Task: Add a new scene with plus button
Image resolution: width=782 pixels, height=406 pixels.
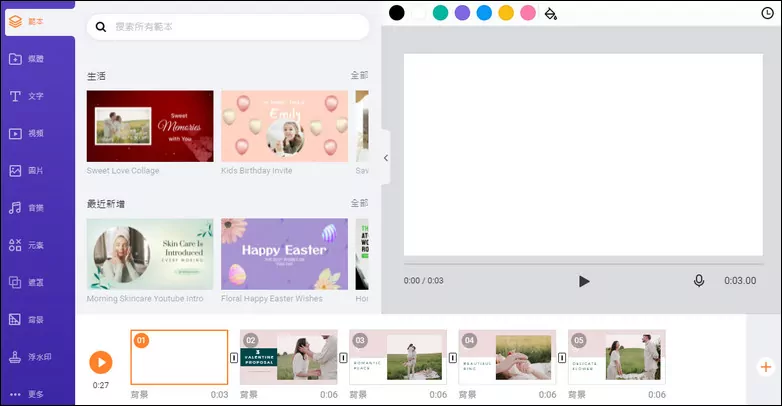Action: (x=766, y=367)
